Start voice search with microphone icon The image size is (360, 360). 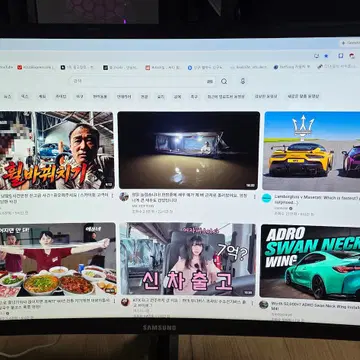(x=243, y=81)
